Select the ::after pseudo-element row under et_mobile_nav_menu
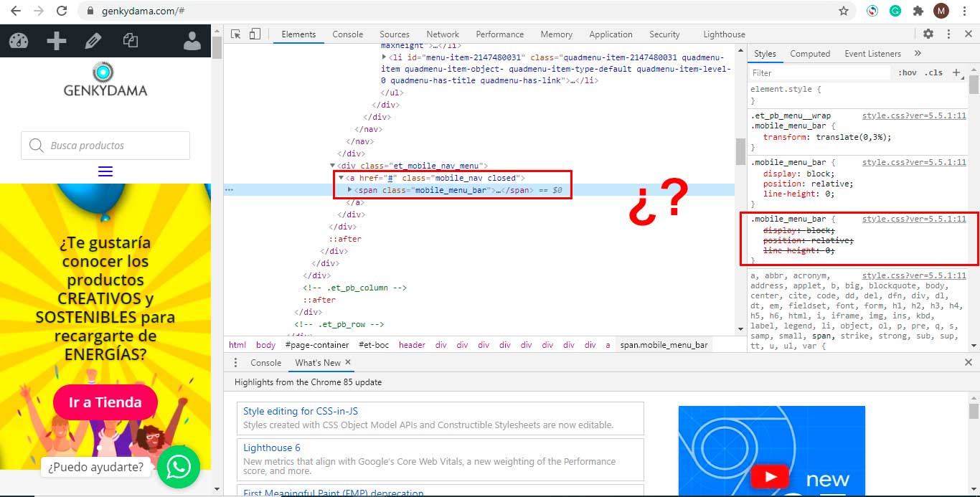980x497 pixels. click(344, 239)
